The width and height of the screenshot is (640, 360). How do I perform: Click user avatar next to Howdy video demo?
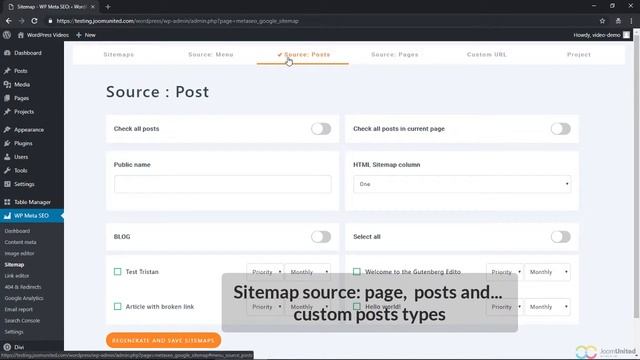(x=627, y=35)
